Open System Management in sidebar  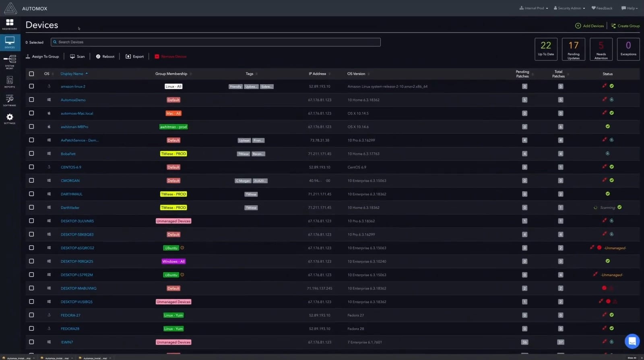[x=10, y=62]
